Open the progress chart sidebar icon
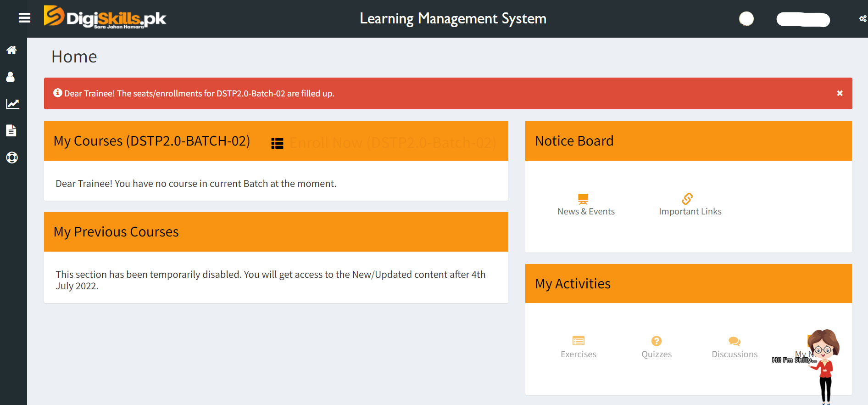This screenshot has height=405, width=868. [12, 104]
